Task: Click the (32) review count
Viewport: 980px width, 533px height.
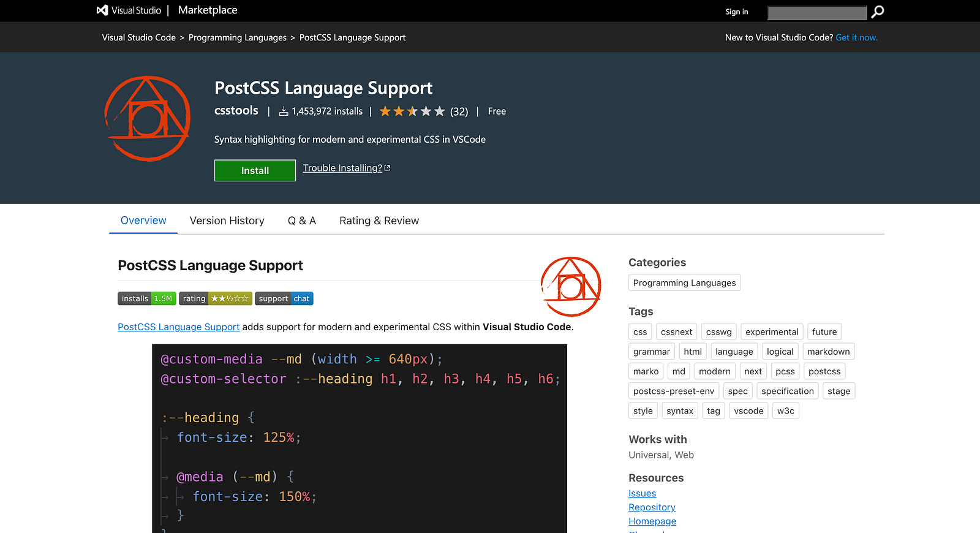Action: tap(459, 112)
